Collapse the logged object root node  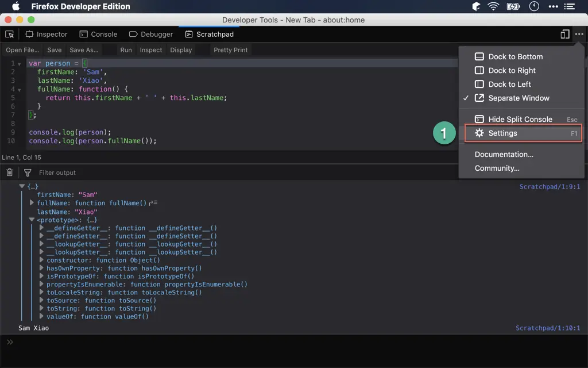tap(22, 187)
